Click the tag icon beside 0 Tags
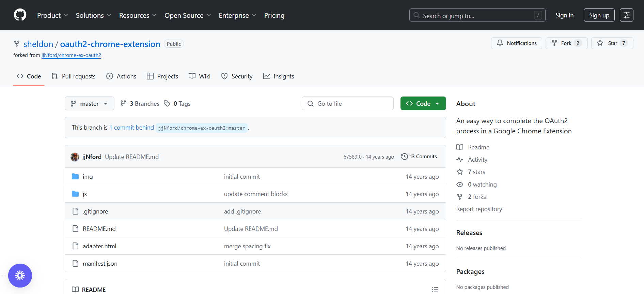This screenshot has height=294, width=644. tap(167, 103)
